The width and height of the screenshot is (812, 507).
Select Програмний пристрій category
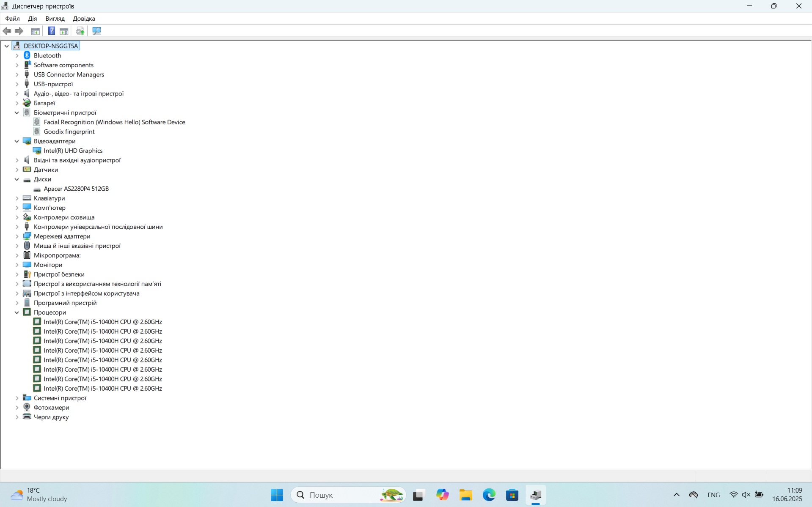(x=65, y=303)
